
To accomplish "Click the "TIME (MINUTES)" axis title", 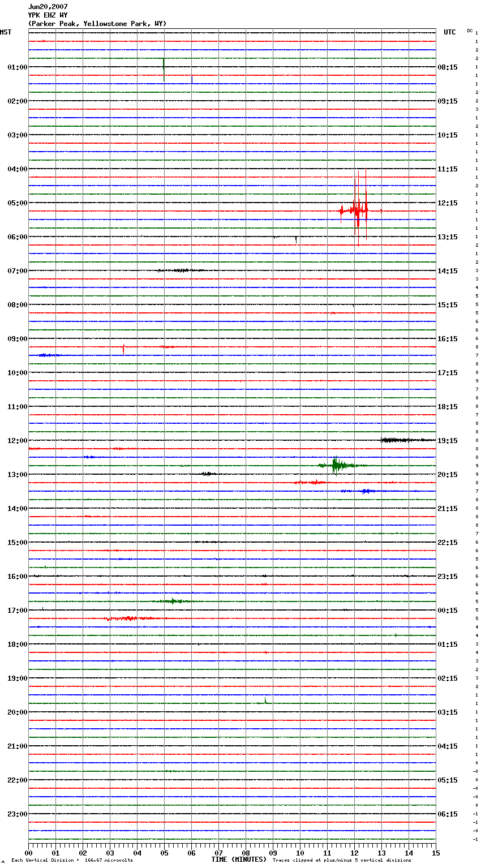I will (239, 860).
